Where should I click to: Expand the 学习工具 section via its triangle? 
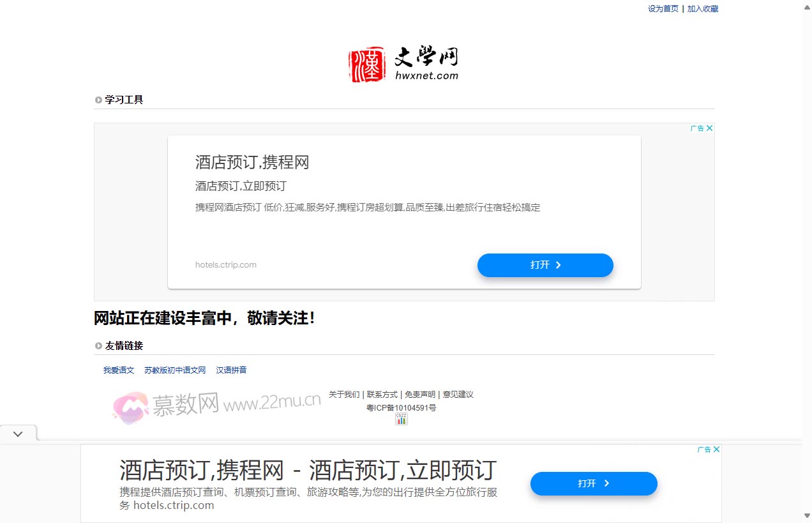tap(98, 100)
